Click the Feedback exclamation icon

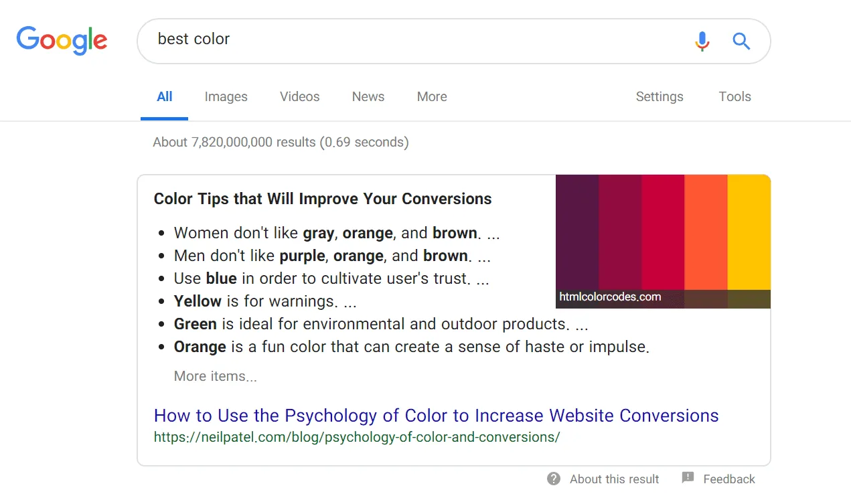click(688, 478)
